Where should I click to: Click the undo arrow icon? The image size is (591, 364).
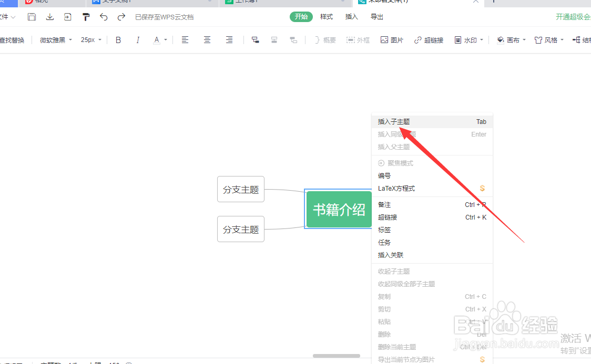pos(104,17)
